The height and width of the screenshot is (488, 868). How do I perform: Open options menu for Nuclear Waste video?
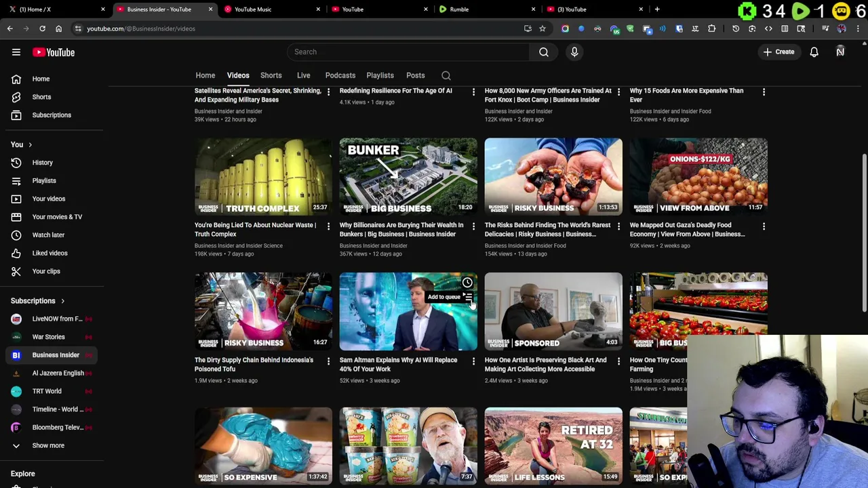point(328,226)
